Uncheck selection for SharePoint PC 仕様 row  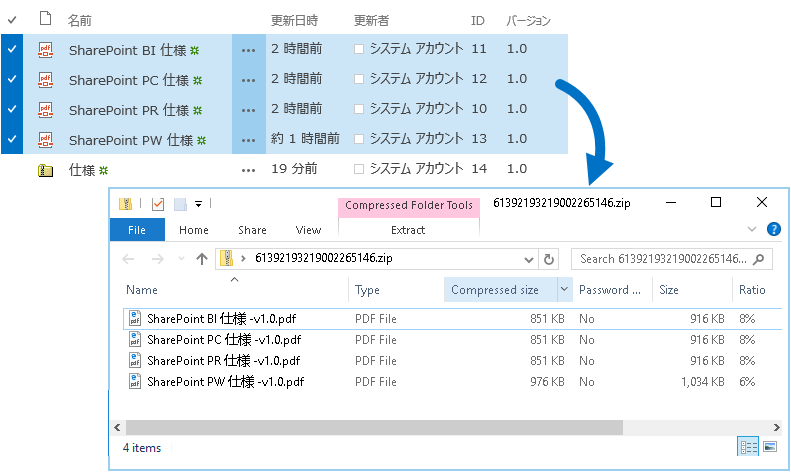[x=12, y=79]
